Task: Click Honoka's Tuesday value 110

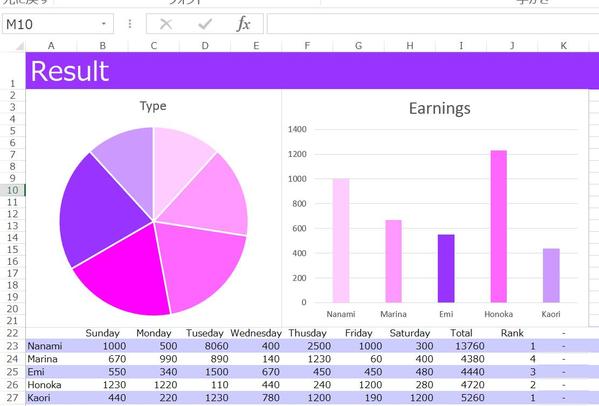Action: pos(205,385)
